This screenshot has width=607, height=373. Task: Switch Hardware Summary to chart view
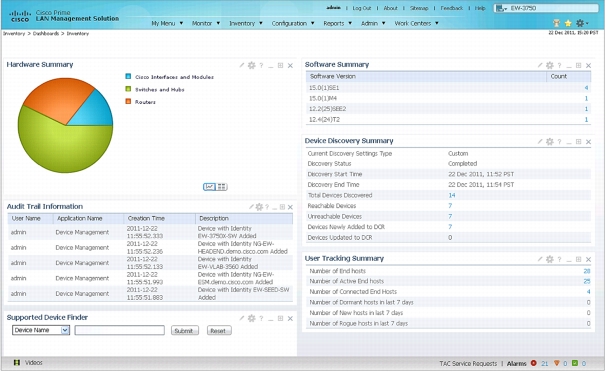[x=209, y=187]
